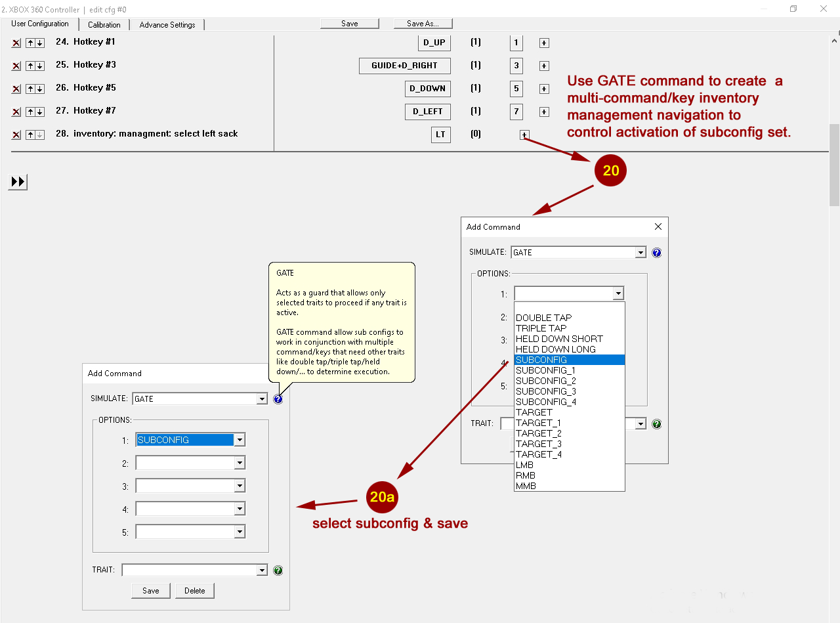Choose TARGET_2 in the dropdown list
840x623 pixels.
pos(538,433)
